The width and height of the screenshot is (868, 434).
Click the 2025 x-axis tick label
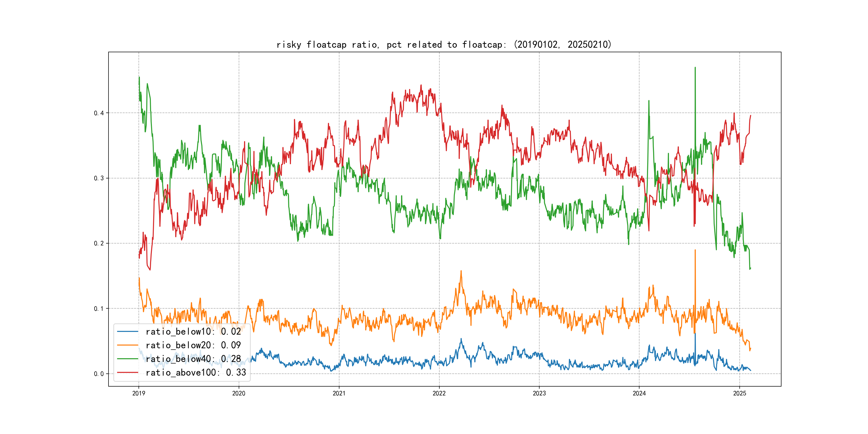740,393
